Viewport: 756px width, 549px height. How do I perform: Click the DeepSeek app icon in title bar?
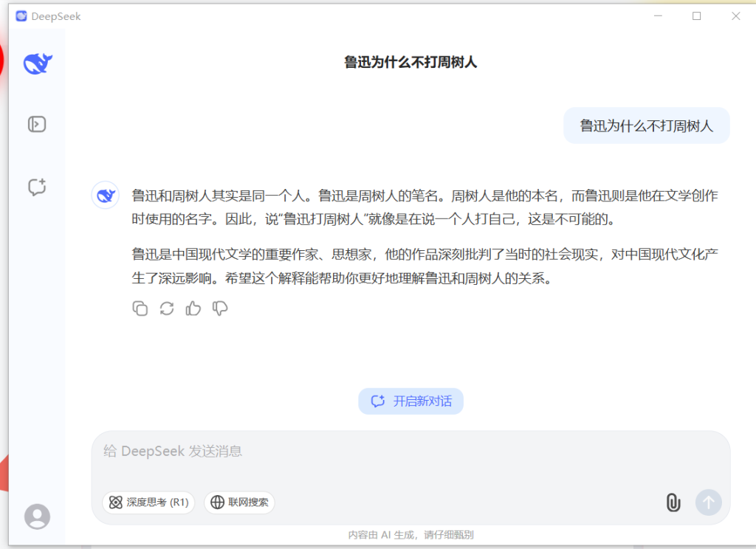coord(21,16)
